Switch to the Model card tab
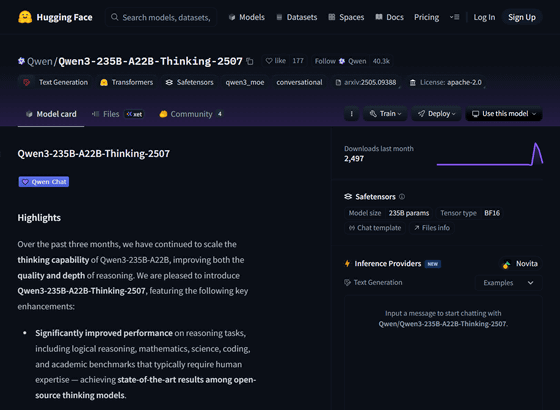 [x=51, y=114]
